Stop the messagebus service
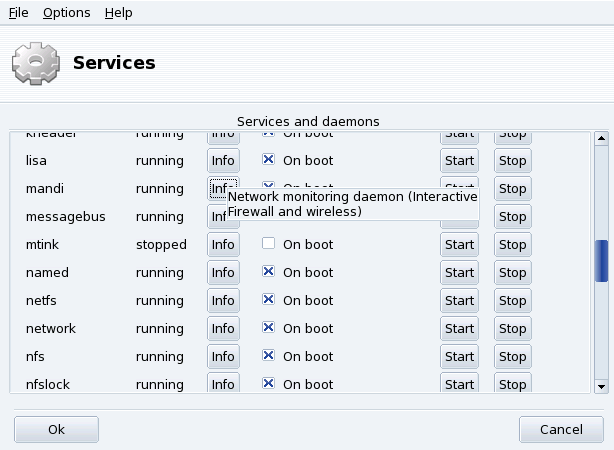Image resolution: width=614 pixels, height=450 pixels. tap(512, 216)
